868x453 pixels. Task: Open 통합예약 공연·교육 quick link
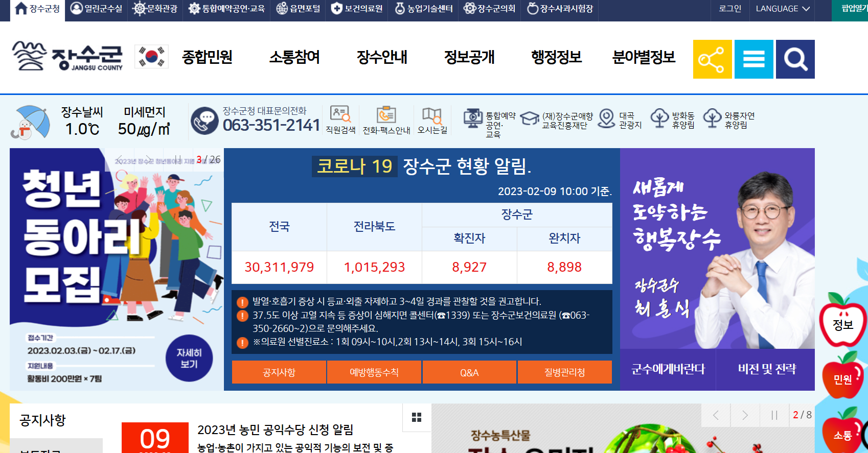pyautogui.click(x=489, y=123)
